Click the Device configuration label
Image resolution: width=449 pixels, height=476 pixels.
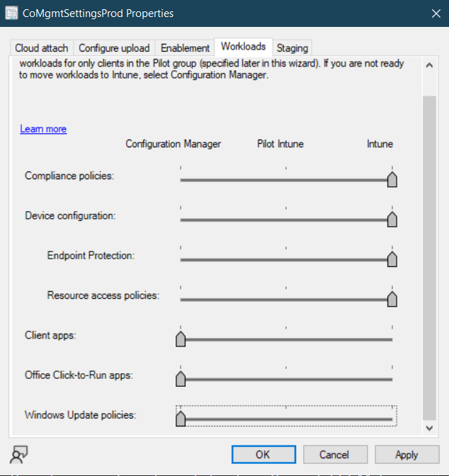70,215
